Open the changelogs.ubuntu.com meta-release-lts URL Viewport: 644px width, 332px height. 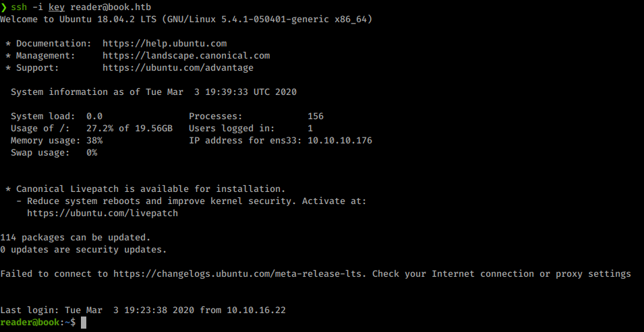point(239,274)
